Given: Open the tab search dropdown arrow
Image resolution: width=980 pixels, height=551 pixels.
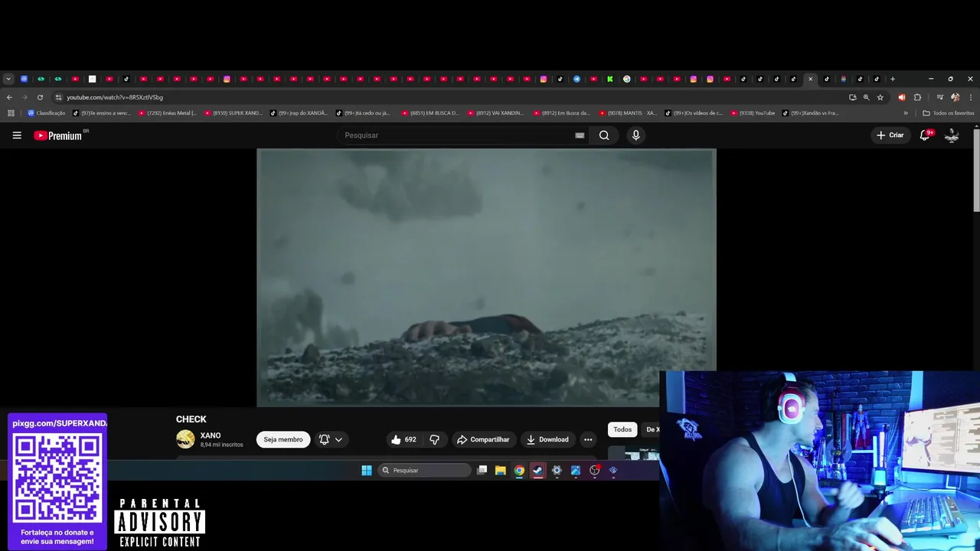Looking at the screenshot, I should click(8, 79).
